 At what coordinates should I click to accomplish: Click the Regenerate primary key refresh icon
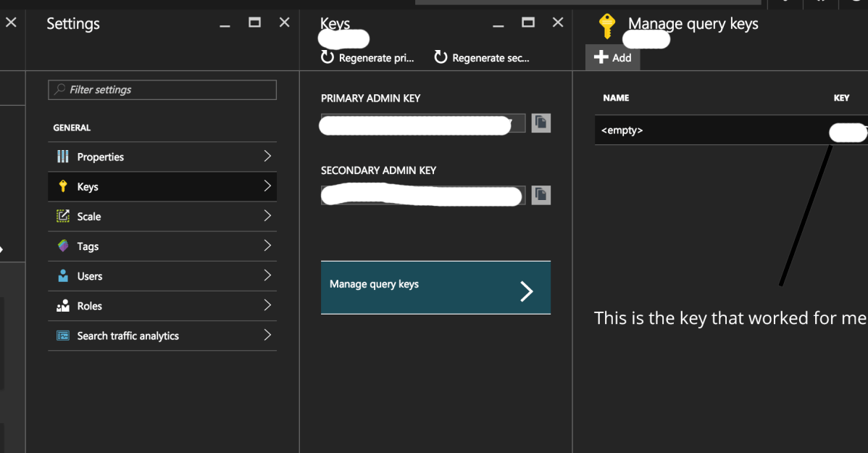coord(327,57)
